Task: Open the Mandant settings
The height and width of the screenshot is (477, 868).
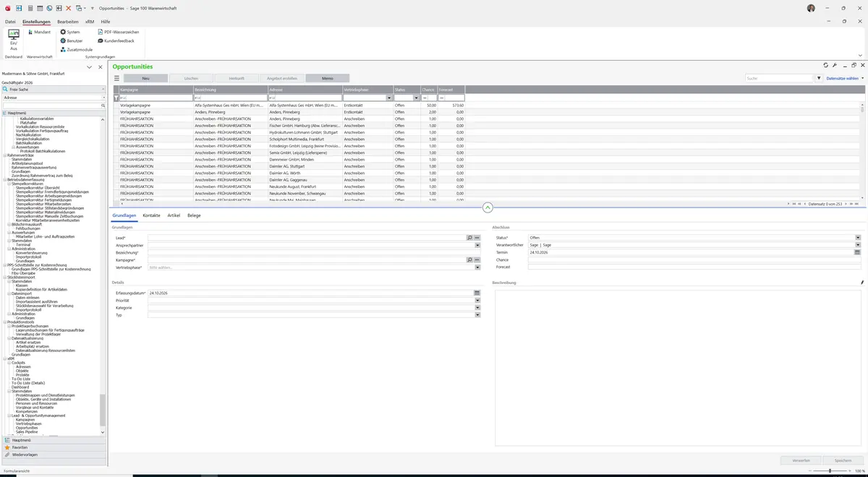Action: 38,32
